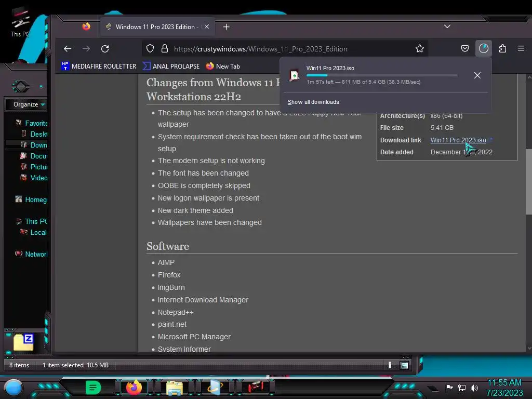The width and height of the screenshot is (532, 399).
Task: Click the '5.41 GB' file size value
Action: tap(442, 128)
